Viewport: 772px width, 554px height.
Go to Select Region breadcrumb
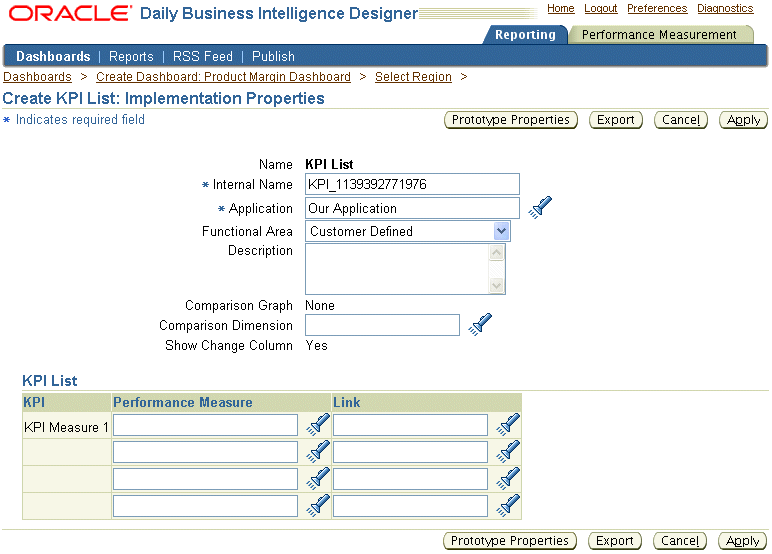tap(413, 77)
